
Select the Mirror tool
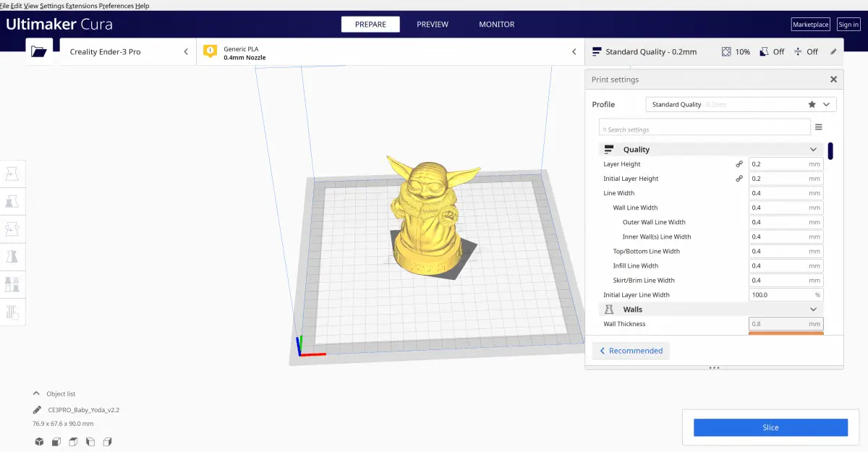[x=13, y=256]
